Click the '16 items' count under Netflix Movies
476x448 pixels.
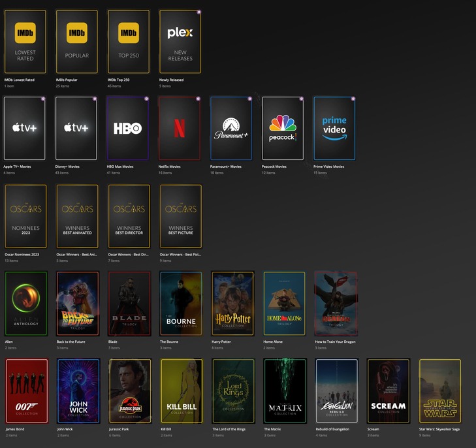pyautogui.click(x=165, y=172)
